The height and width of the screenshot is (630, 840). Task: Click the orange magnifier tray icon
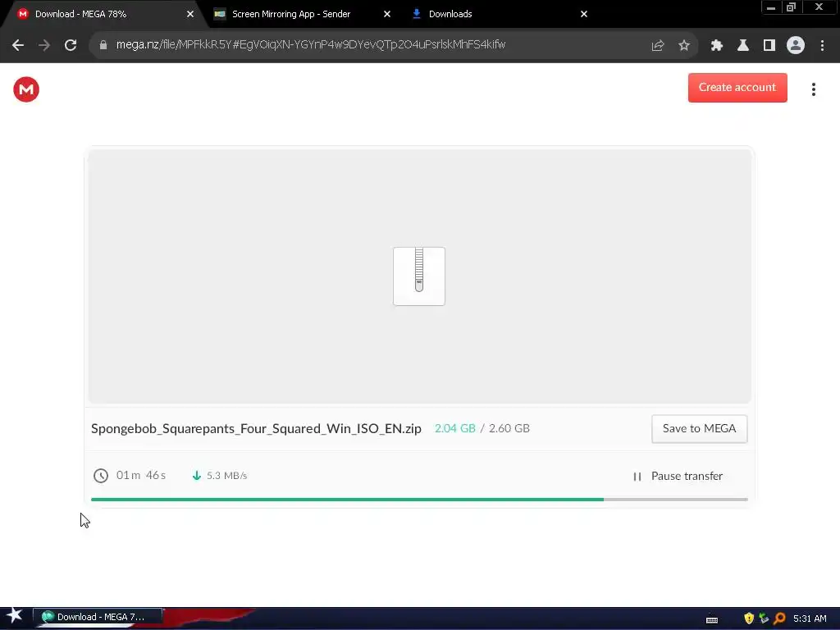(x=780, y=619)
